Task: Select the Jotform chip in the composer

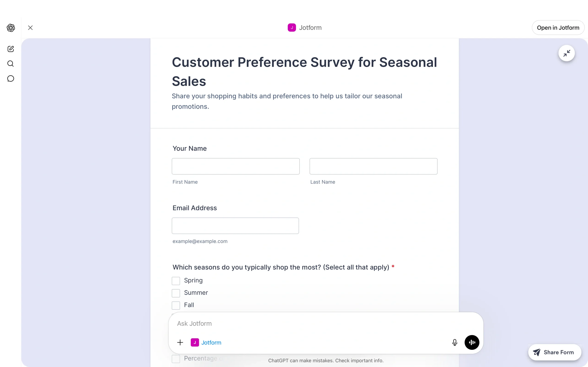Action: (x=206, y=342)
